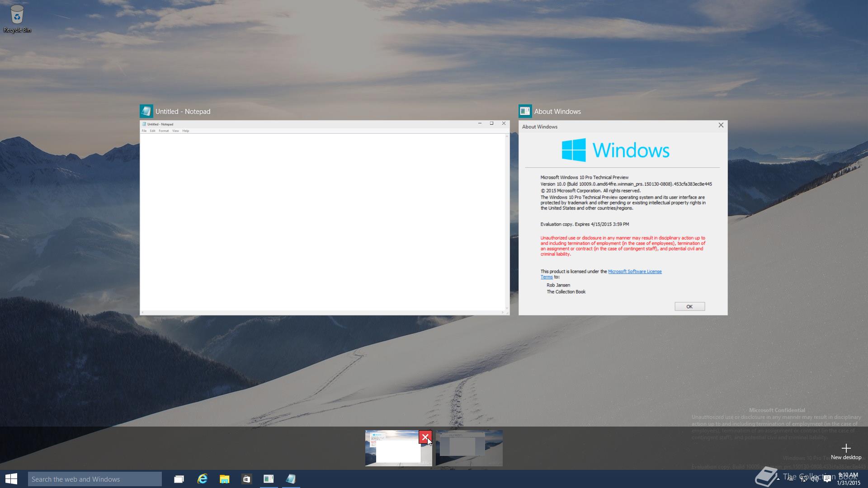Viewport: 868px width, 488px height.
Task: Open the Help menu in Notepad
Action: 185,131
